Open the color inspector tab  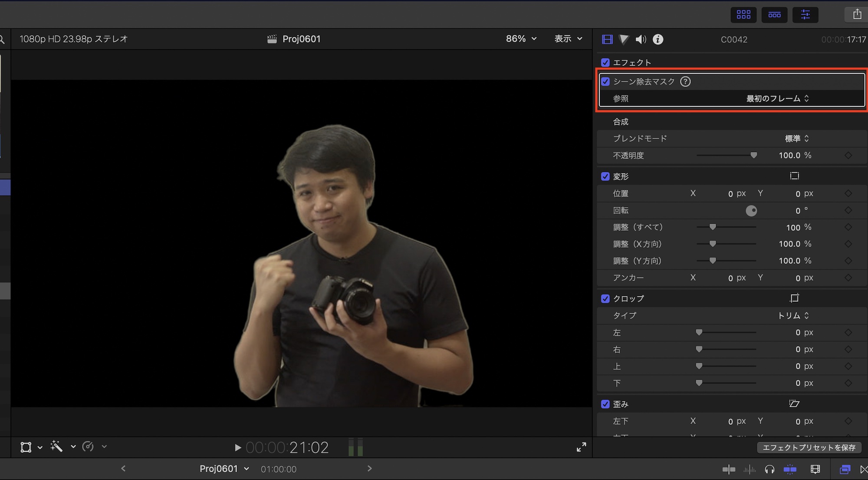tap(624, 40)
